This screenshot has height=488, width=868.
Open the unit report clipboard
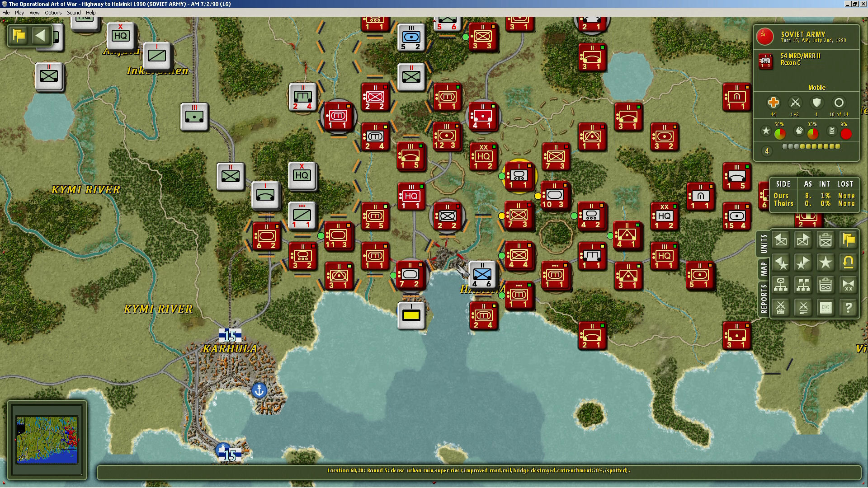pyautogui.click(x=826, y=240)
